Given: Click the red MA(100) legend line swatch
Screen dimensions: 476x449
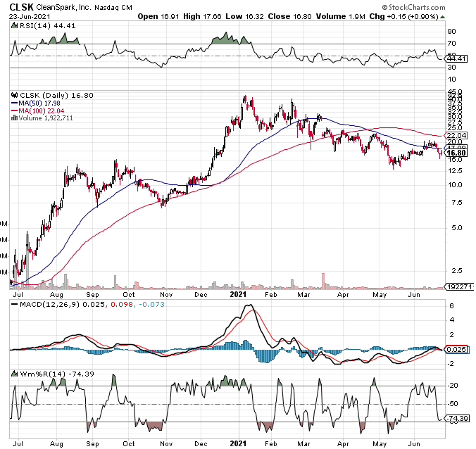Looking at the screenshot, I should point(14,110).
